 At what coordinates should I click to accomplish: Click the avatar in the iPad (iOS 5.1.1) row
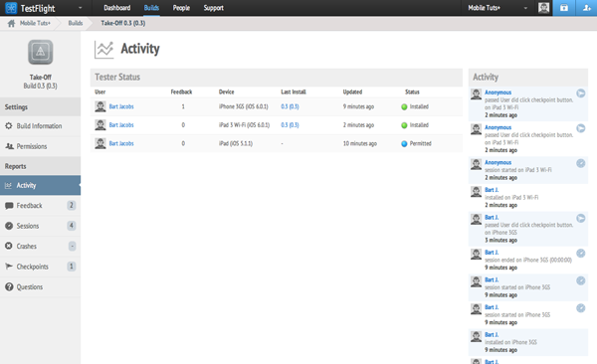click(100, 143)
